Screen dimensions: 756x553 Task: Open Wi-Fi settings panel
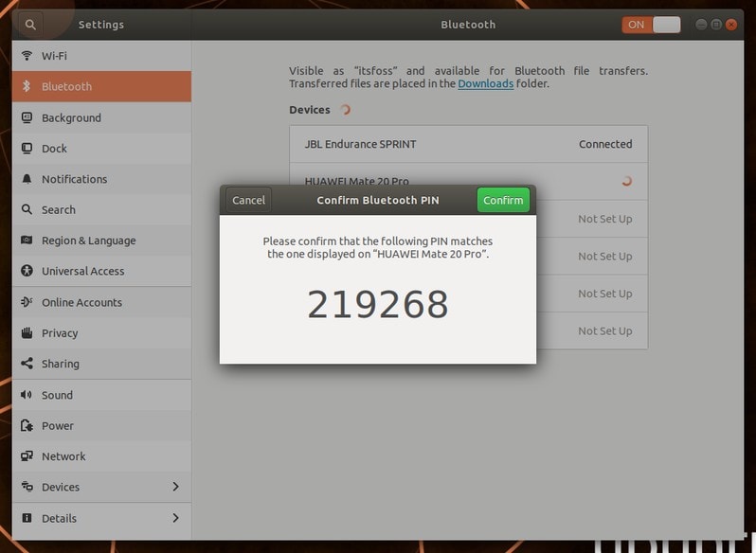click(101, 56)
